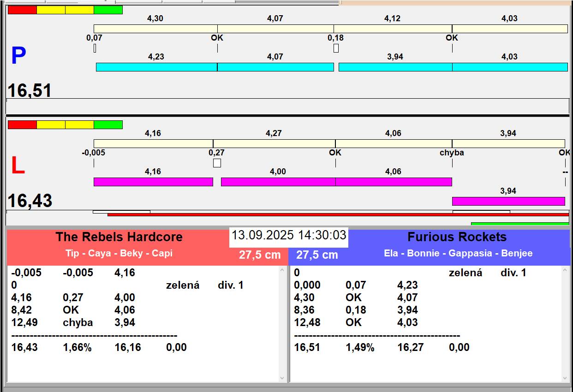
Task: Click the small box under 0,27 in lane L
Action: [217, 163]
